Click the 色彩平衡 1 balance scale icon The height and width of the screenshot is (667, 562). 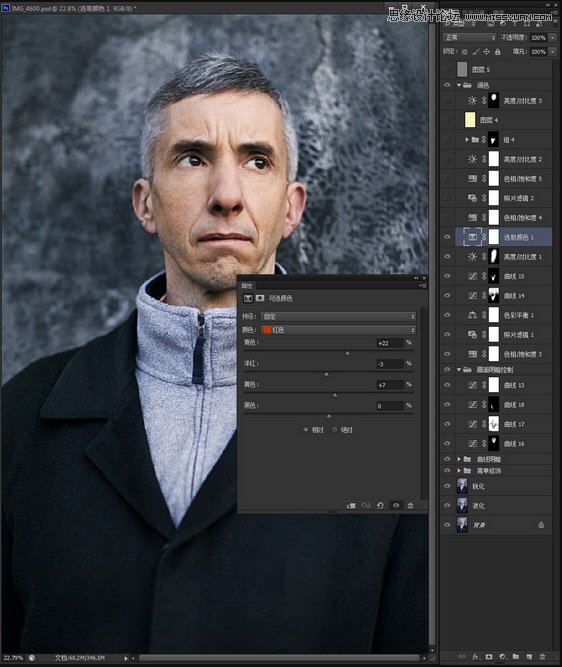[x=472, y=315]
